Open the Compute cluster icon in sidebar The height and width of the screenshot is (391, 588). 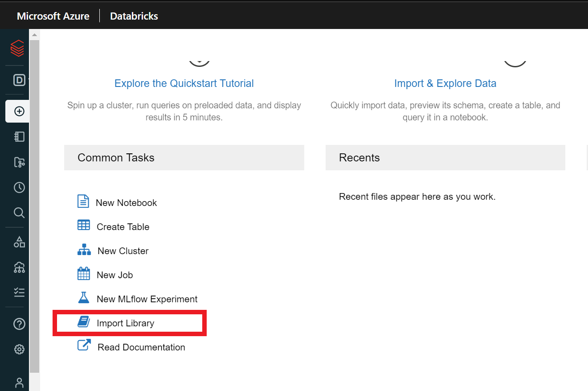tap(19, 267)
